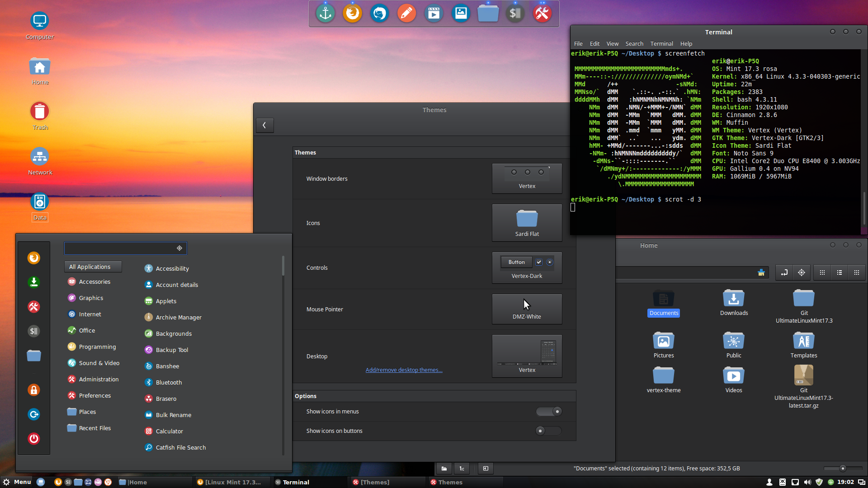Open the terminal favorite in menu sidebar

pyautogui.click(x=34, y=331)
